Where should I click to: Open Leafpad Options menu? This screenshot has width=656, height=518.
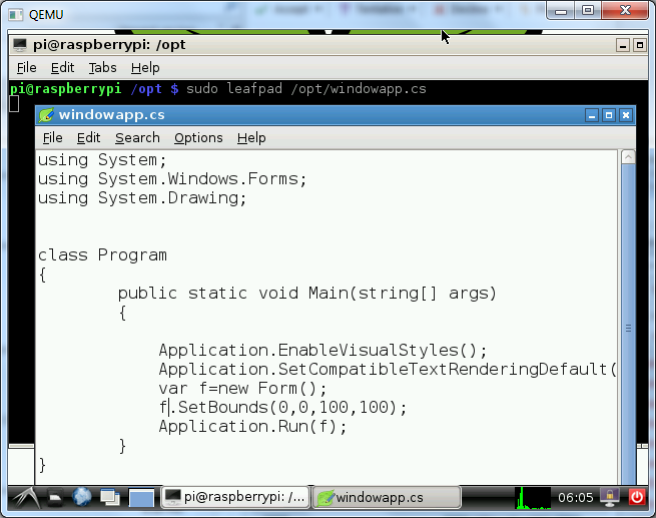[198, 138]
